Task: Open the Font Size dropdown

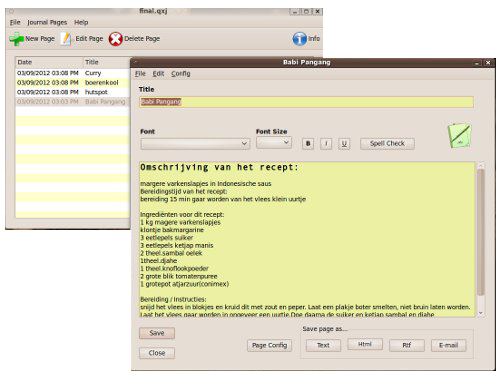Action: (274, 143)
